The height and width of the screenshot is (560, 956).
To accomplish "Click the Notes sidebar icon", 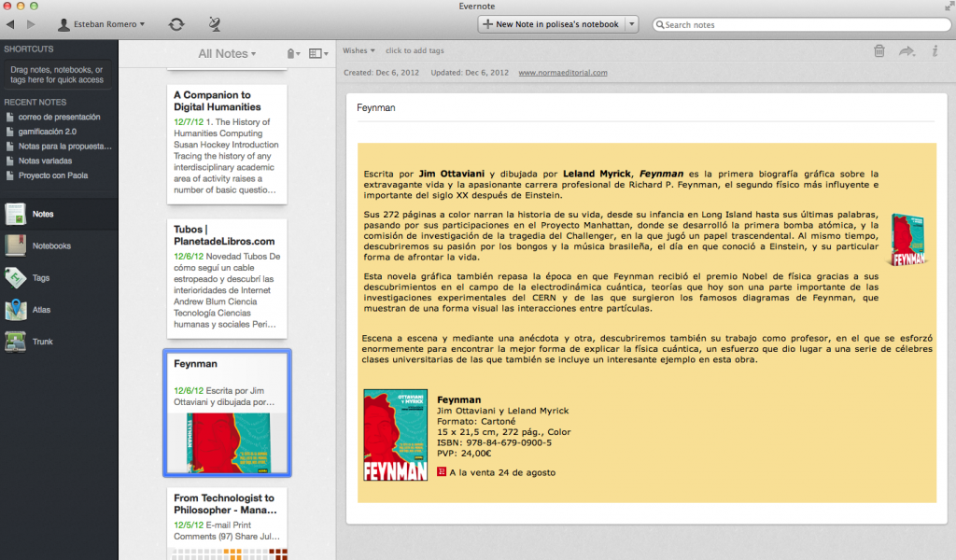I will pos(15,214).
